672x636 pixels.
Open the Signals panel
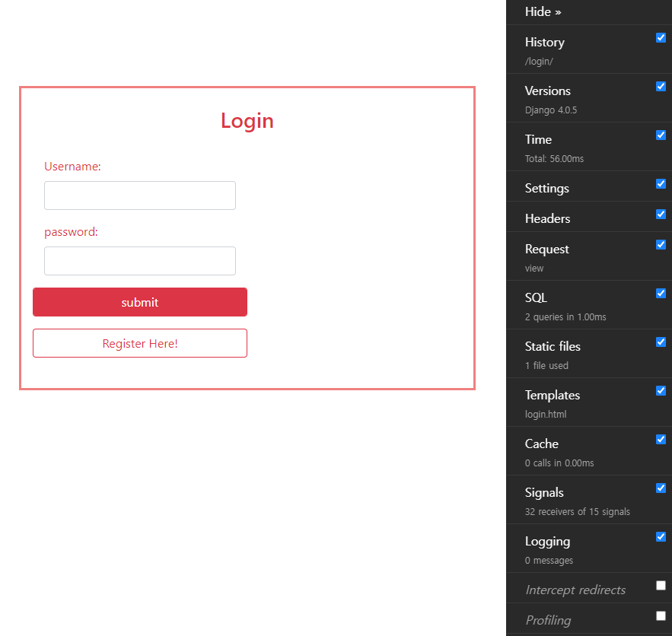544,492
